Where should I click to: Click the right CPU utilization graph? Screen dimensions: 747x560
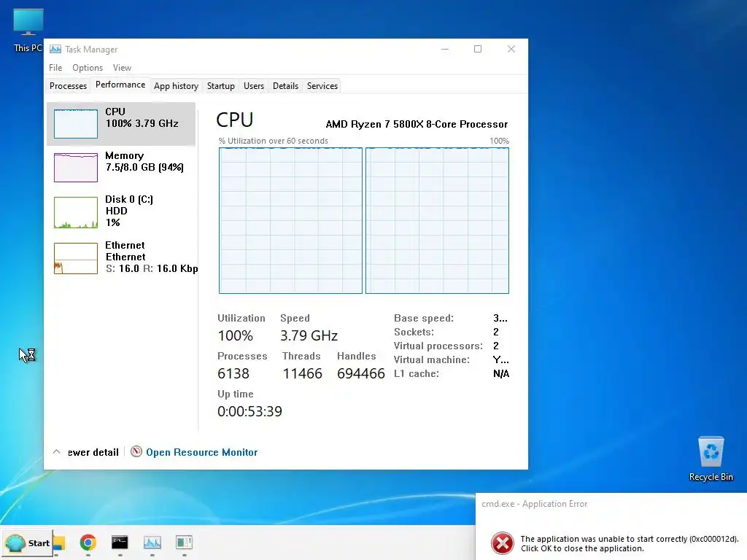[438, 220]
